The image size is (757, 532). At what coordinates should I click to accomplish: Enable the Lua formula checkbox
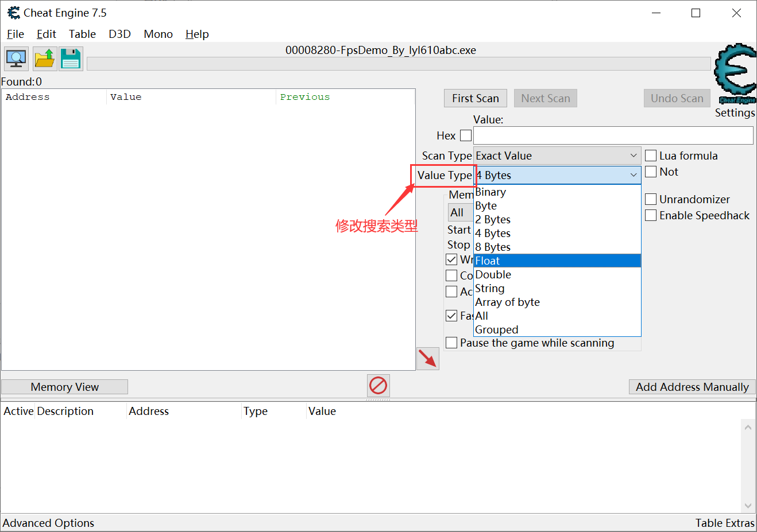(x=651, y=156)
